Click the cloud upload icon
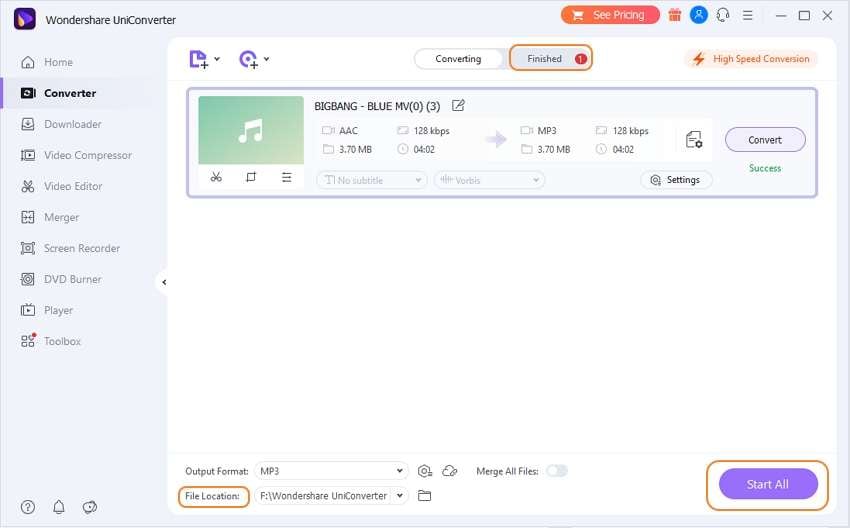Image resolution: width=850 pixels, height=528 pixels. point(450,471)
